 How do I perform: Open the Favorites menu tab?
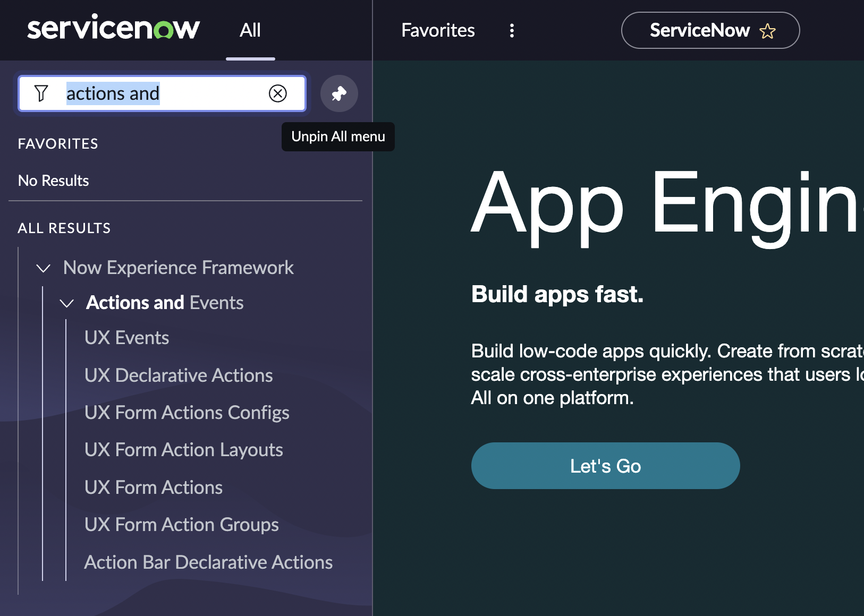(438, 30)
